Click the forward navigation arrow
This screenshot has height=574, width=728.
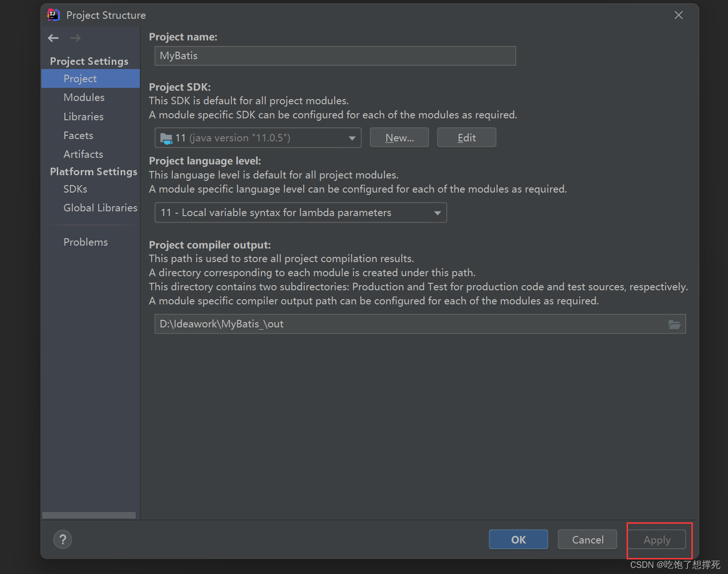(x=75, y=38)
